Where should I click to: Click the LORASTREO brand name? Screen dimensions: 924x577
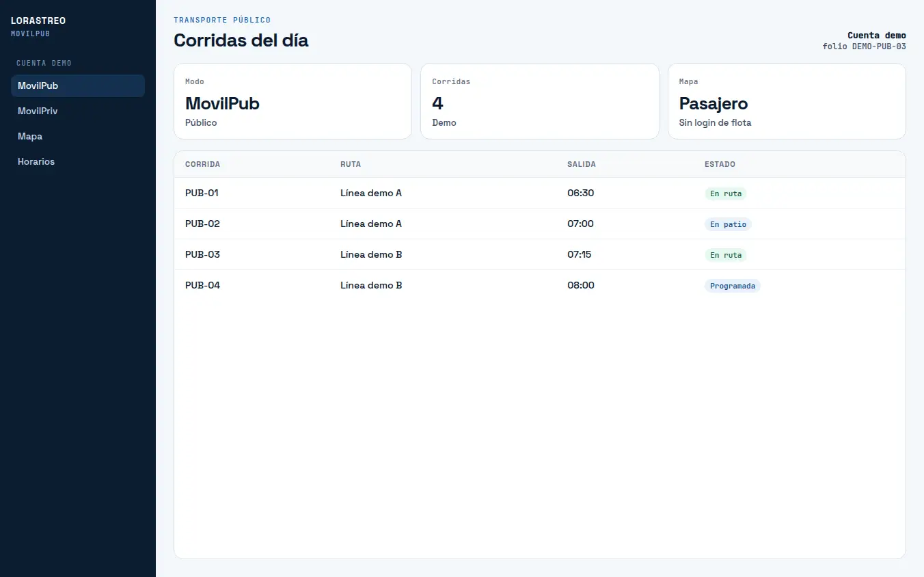tap(38, 21)
